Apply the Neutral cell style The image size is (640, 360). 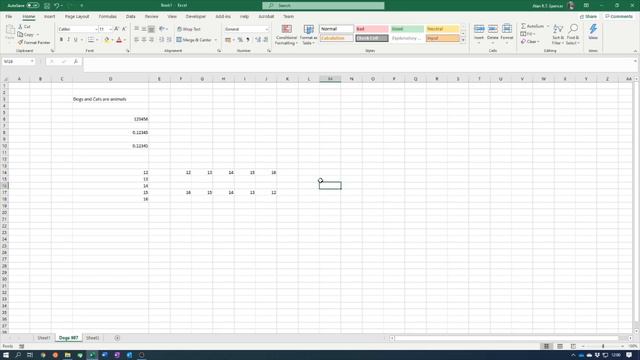click(442, 29)
